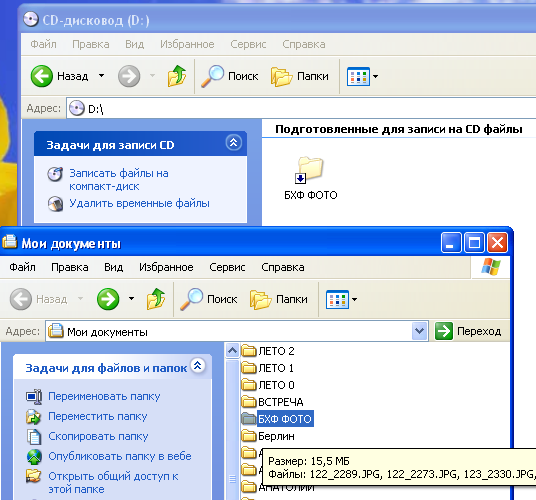Open Избранное menu in Мои документы window
The image size is (536, 500).
coord(166,267)
